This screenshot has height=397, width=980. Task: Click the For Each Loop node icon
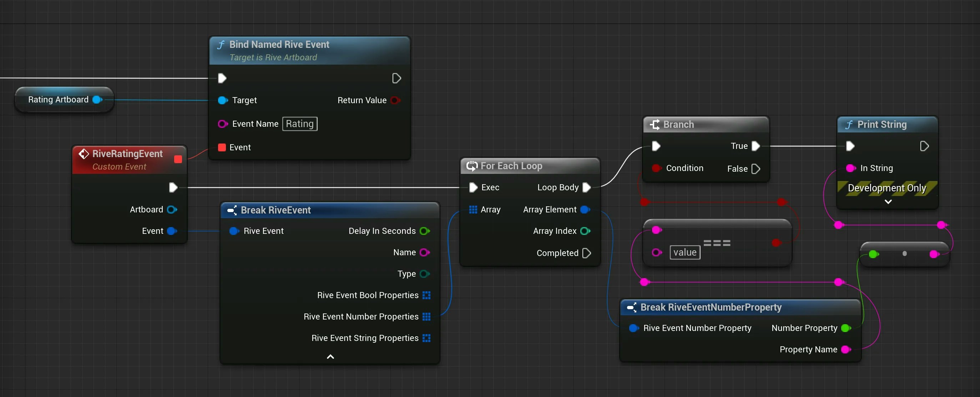tap(472, 166)
